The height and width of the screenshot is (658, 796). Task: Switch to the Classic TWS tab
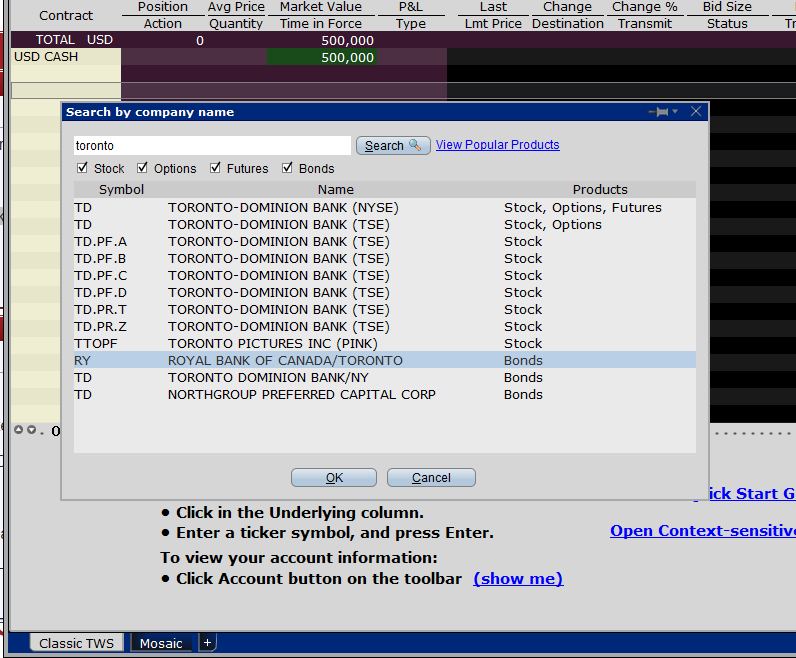pyautogui.click(x=77, y=643)
